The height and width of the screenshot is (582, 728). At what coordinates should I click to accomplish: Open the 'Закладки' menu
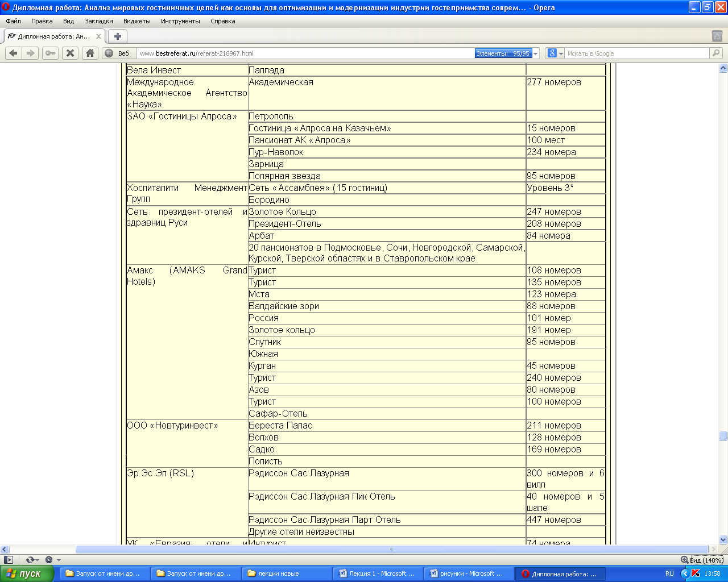[99, 21]
